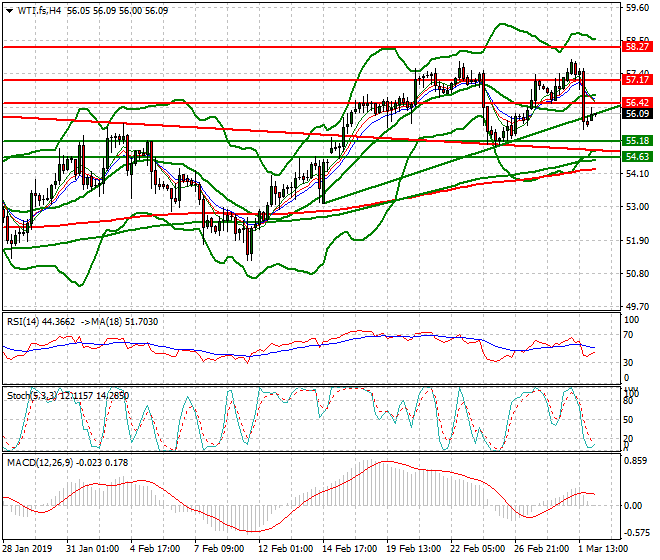Click the 1 Mar 13:00 time label
The image size is (660, 560).
604,549
